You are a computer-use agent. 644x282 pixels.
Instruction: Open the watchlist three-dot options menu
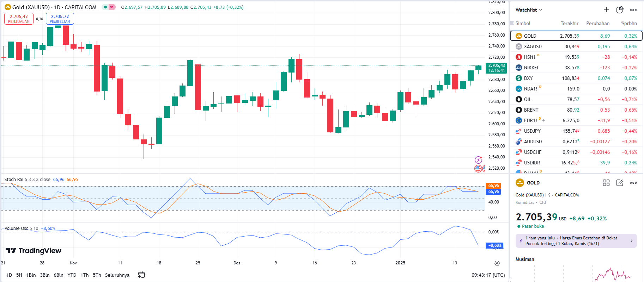pyautogui.click(x=633, y=10)
